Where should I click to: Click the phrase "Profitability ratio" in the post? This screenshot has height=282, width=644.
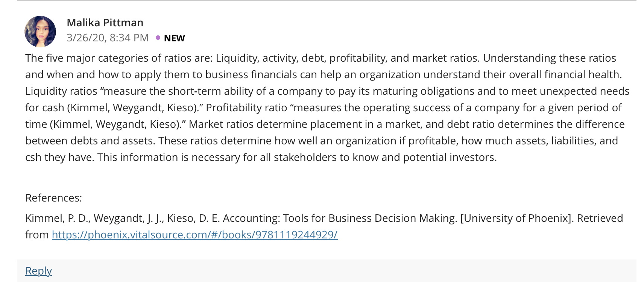click(x=246, y=108)
